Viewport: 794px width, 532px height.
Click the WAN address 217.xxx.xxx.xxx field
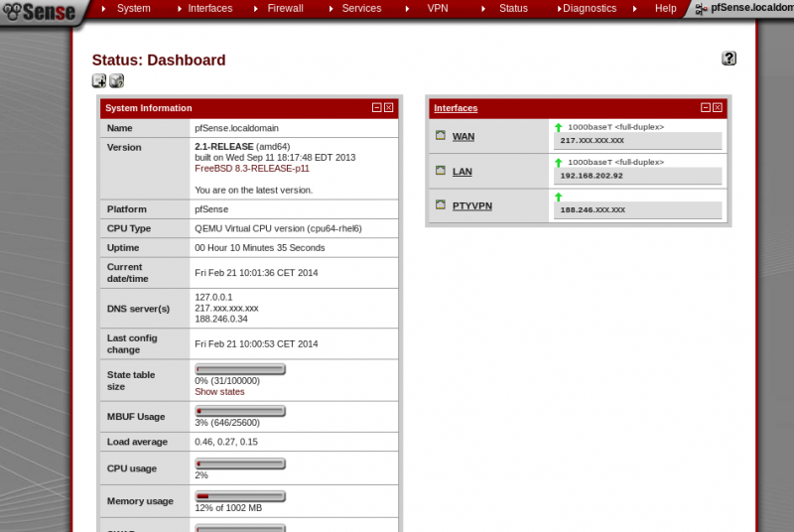pyautogui.click(x=637, y=141)
